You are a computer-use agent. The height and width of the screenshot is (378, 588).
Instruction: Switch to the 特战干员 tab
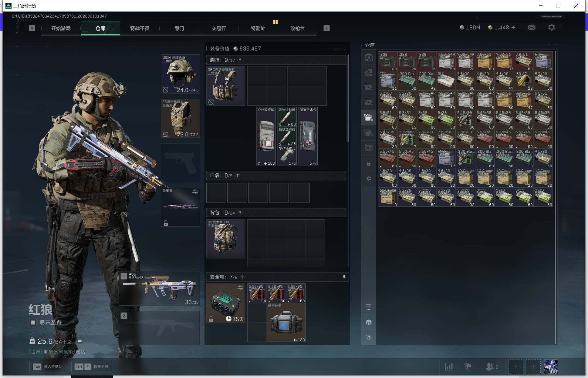coord(140,28)
